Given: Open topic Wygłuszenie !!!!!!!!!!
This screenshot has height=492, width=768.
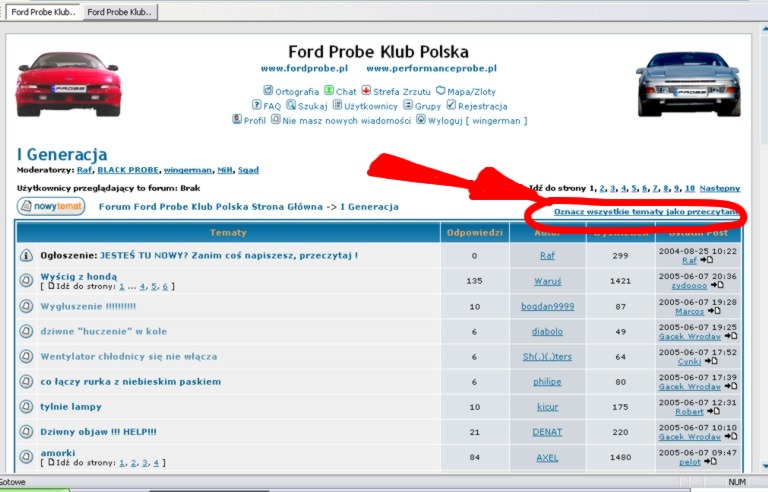Looking at the screenshot, I should [88, 306].
